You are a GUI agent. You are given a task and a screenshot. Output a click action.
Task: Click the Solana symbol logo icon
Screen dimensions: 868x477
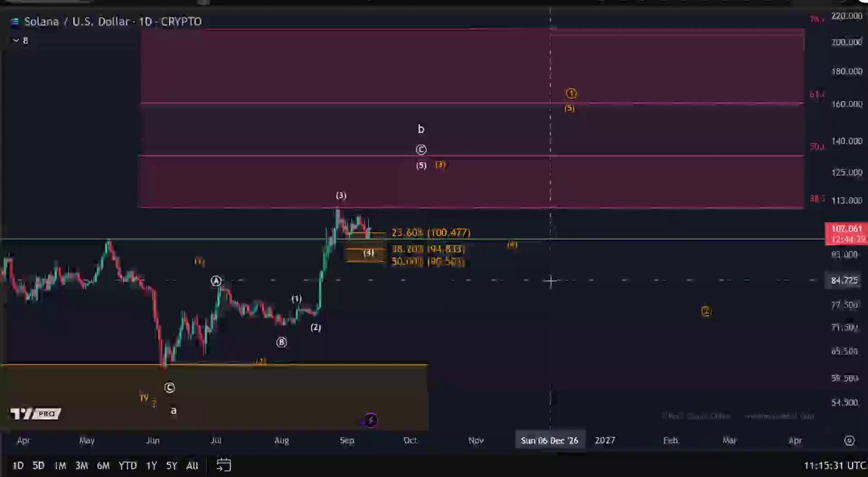point(14,22)
